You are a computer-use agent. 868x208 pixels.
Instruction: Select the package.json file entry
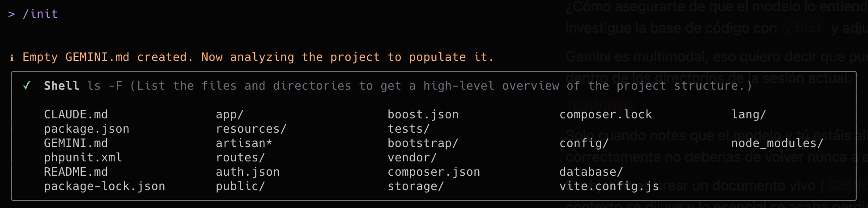(x=86, y=129)
